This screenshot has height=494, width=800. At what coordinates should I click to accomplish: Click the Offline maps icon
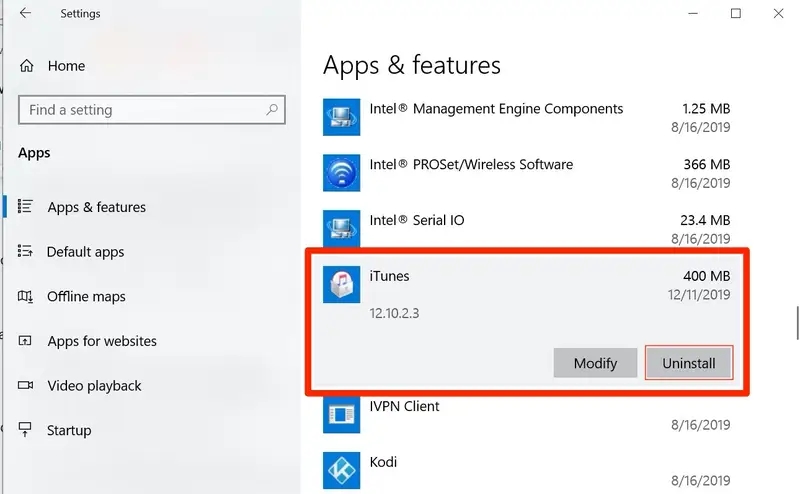[x=25, y=296]
